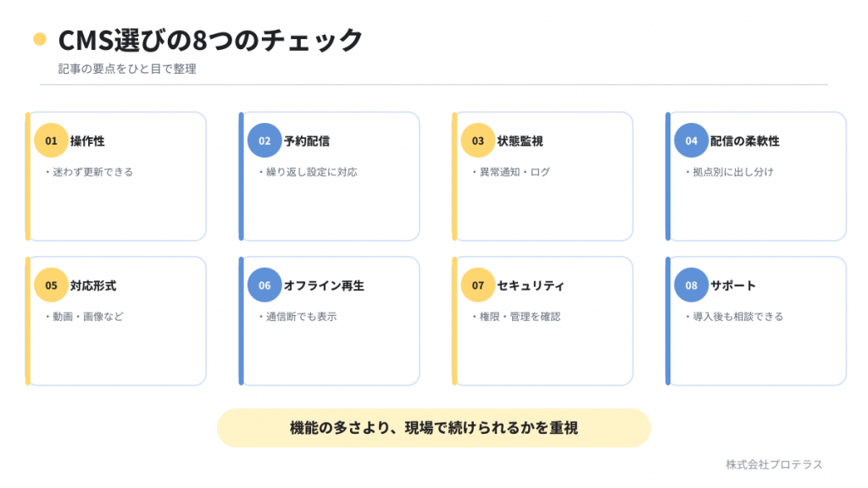Click the サポート card title
The height and width of the screenshot is (488, 868).
point(733,286)
